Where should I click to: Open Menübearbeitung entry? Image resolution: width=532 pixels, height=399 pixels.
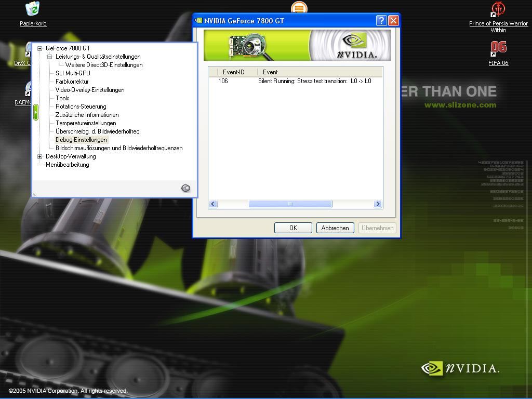[x=68, y=165]
